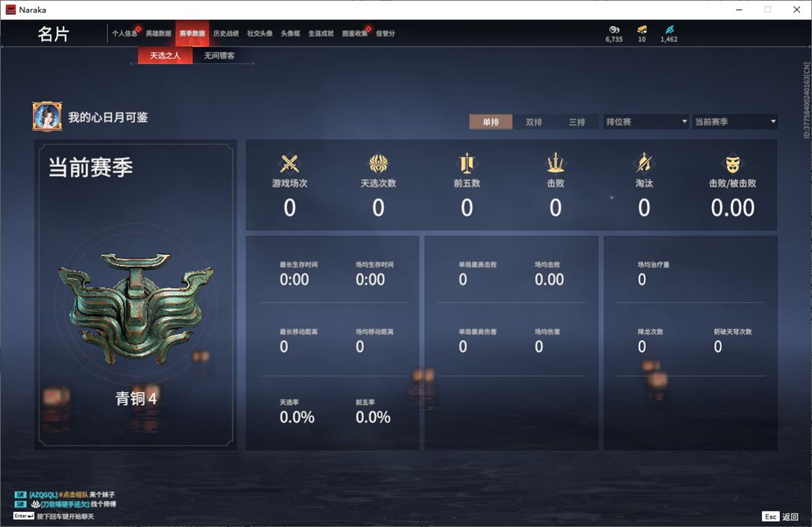
Task: Select 三排 trio queue mode
Action: [x=577, y=122]
